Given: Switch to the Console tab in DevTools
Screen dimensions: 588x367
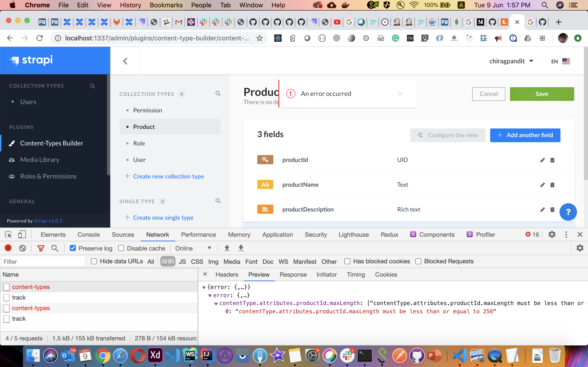Looking at the screenshot, I should click(88, 234).
